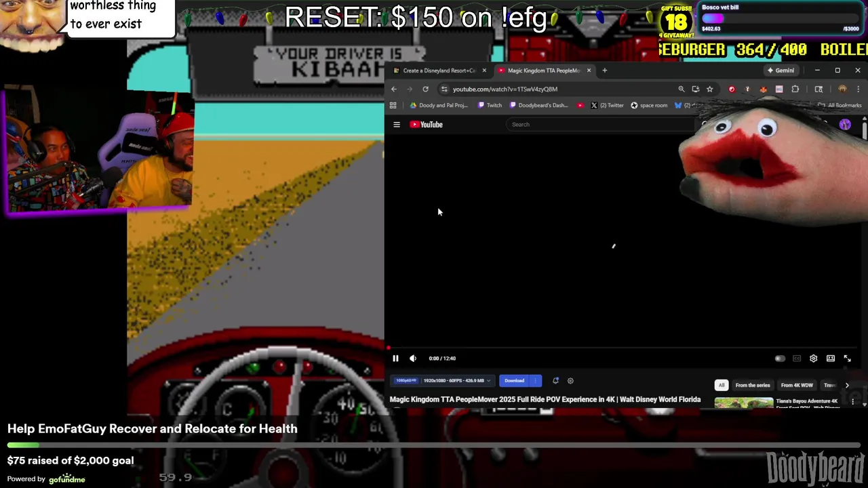Focus the YouTube search field
Viewport: 868px width, 488px height.
600,125
